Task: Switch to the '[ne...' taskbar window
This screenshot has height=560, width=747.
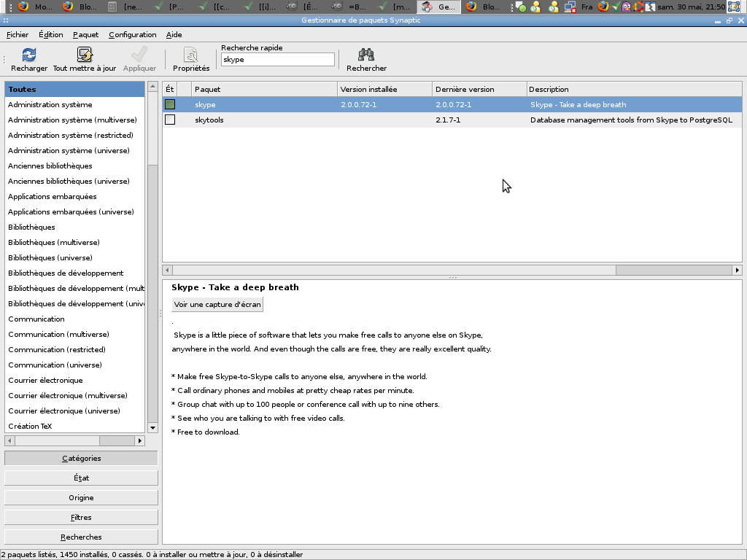Action: pos(125,7)
